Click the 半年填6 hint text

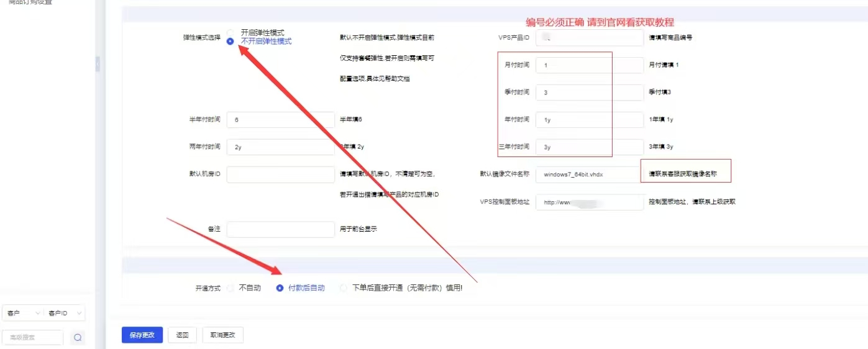pyautogui.click(x=350, y=120)
